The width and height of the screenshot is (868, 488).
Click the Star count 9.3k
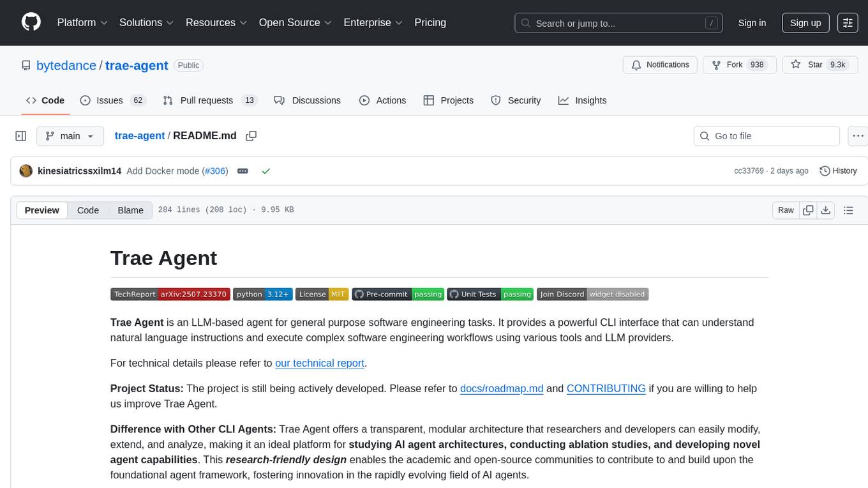(x=836, y=65)
